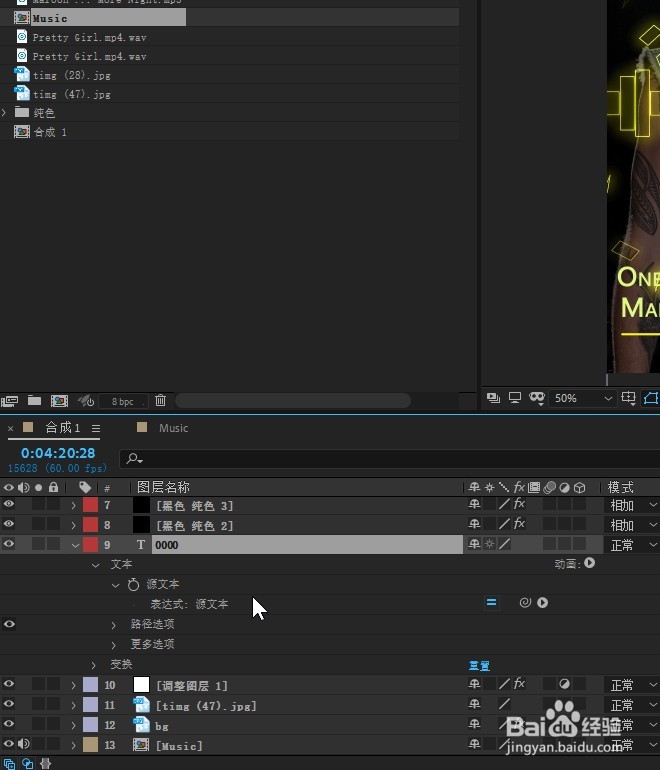Hide the Music layer video

coord(9,744)
